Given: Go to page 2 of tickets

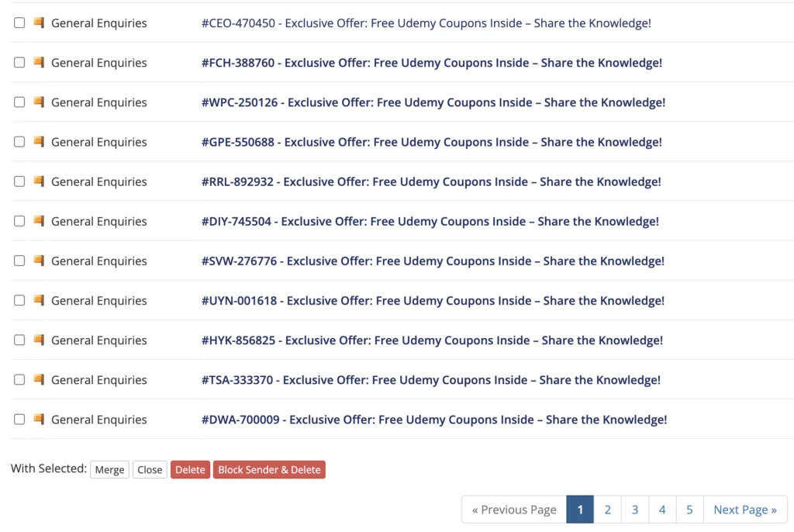Looking at the screenshot, I should (x=607, y=510).
